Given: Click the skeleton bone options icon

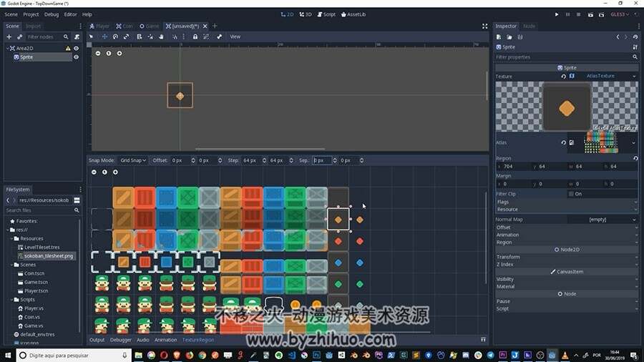Looking at the screenshot, I should point(220,37).
